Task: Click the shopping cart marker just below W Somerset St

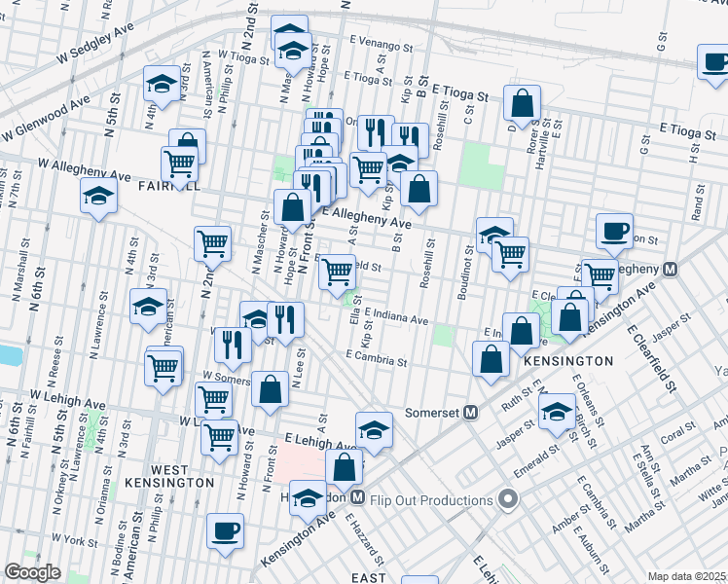Action: [213, 400]
